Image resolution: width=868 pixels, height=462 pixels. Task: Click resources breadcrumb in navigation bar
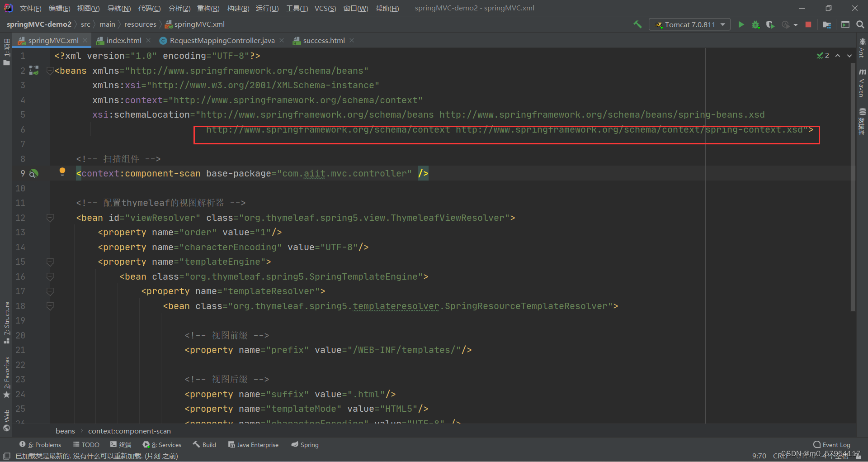point(140,24)
